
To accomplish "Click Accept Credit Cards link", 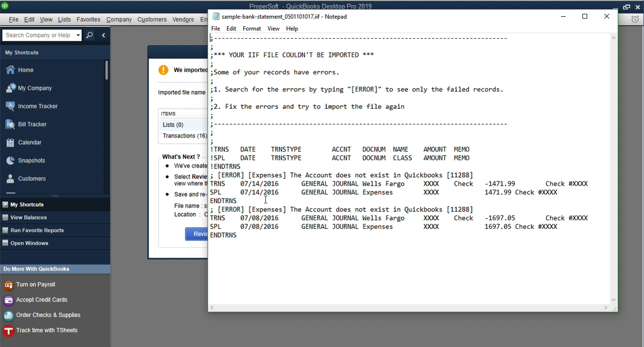I will (42, 300).
